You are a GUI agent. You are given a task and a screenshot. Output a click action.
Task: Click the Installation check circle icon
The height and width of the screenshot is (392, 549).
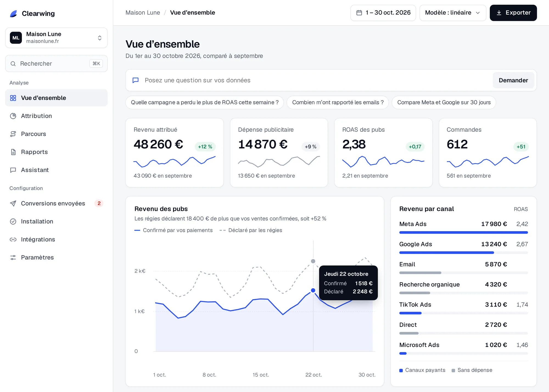point(13,222)
